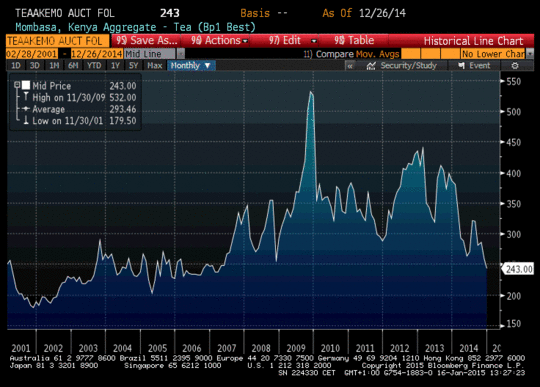
Task: Click the Security/Study chart icon
Action: (x=371, y=65)
